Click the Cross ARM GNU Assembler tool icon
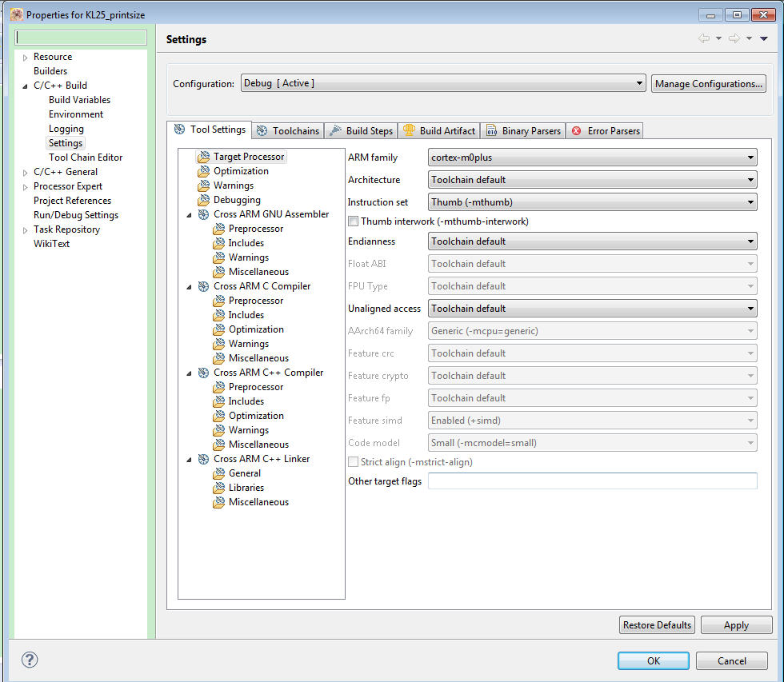This screenshot has width=784, height=682. coord(203,214)
